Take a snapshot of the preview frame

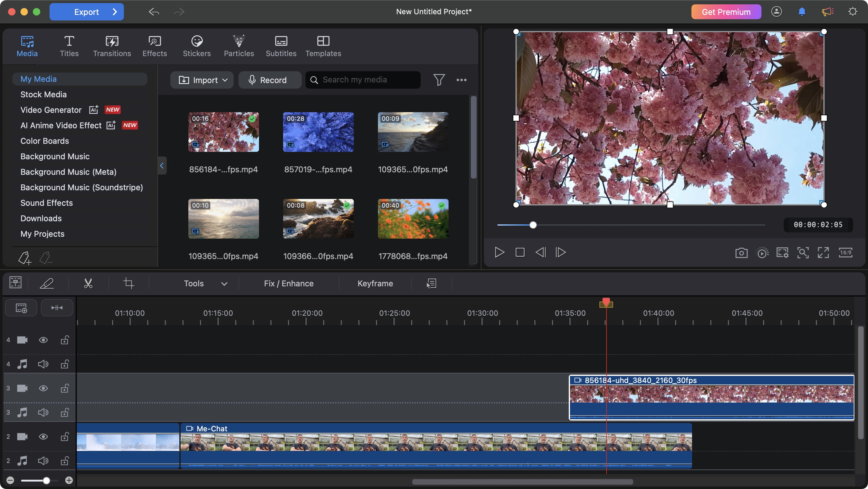pos(741,253)
